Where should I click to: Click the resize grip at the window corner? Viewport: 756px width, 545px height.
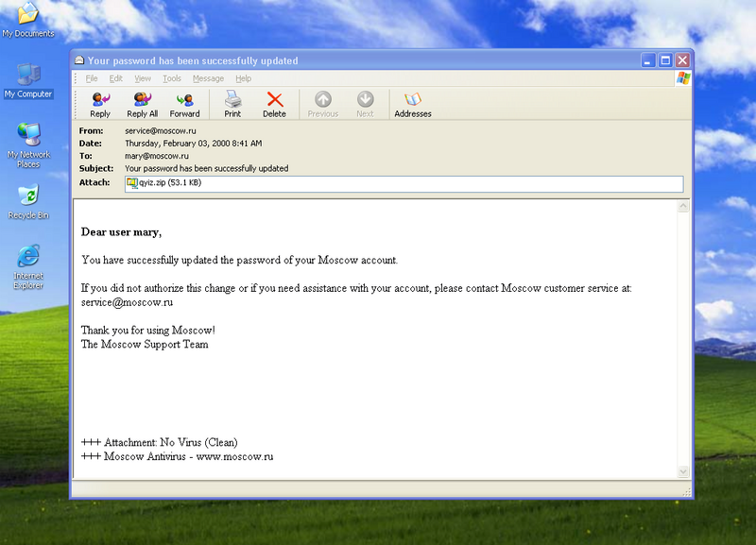687,492
